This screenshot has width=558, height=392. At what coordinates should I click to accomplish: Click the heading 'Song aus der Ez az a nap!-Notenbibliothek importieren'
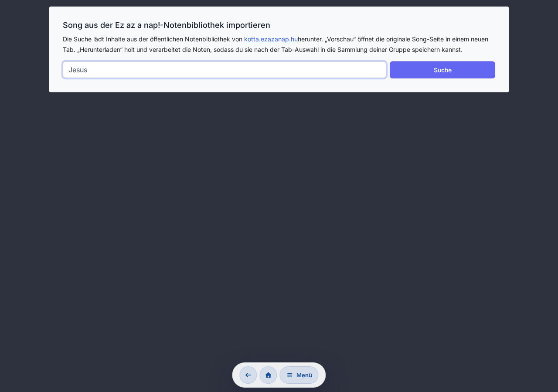click(167, 25)
